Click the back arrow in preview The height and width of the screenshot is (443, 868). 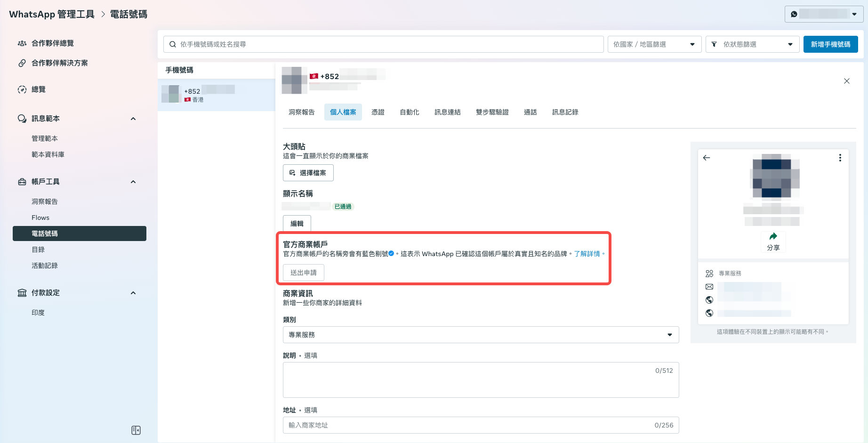[x=707, y=158]
